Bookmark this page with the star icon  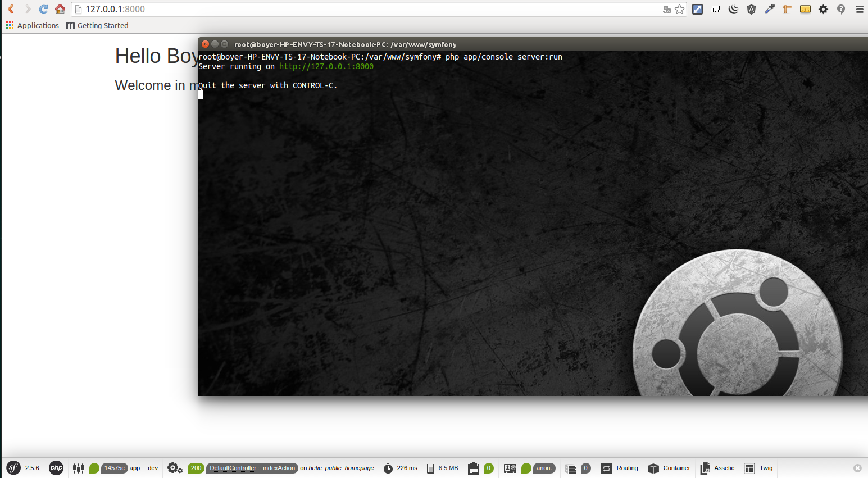click(680, 9)
